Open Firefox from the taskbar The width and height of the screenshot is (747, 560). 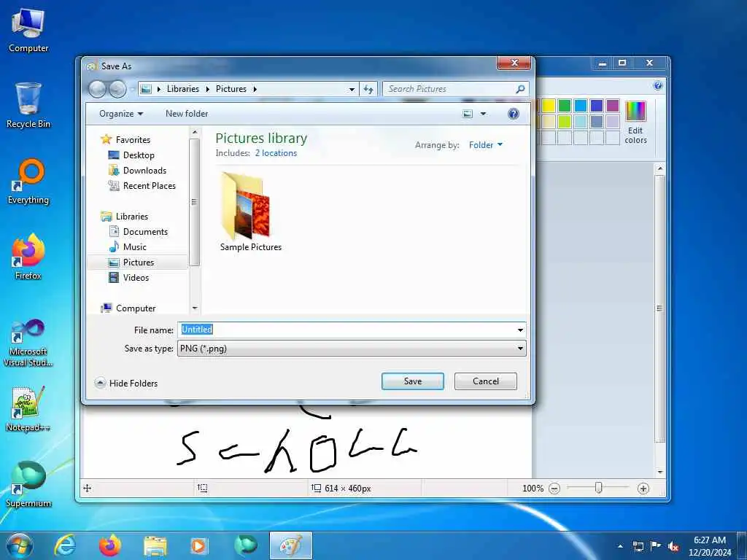110,545
